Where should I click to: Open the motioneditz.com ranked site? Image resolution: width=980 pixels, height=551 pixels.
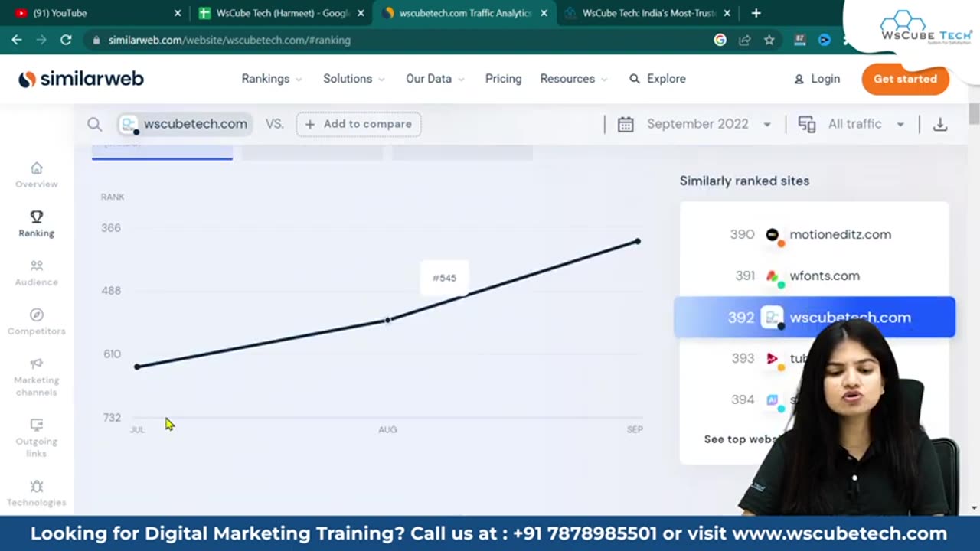(x=840, y=235)
